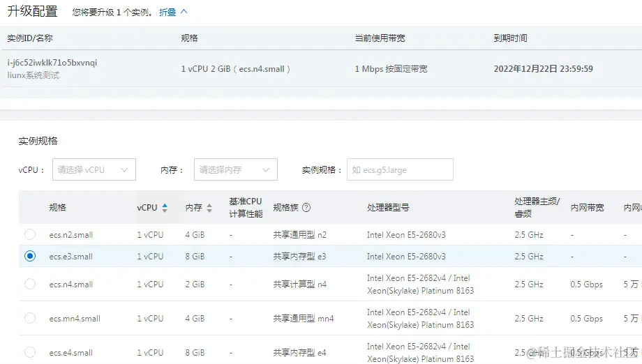
Task: Click the expiry date 2022年12月22日 23:59:59
Action: pyautogui.click(x=544, y=69)
